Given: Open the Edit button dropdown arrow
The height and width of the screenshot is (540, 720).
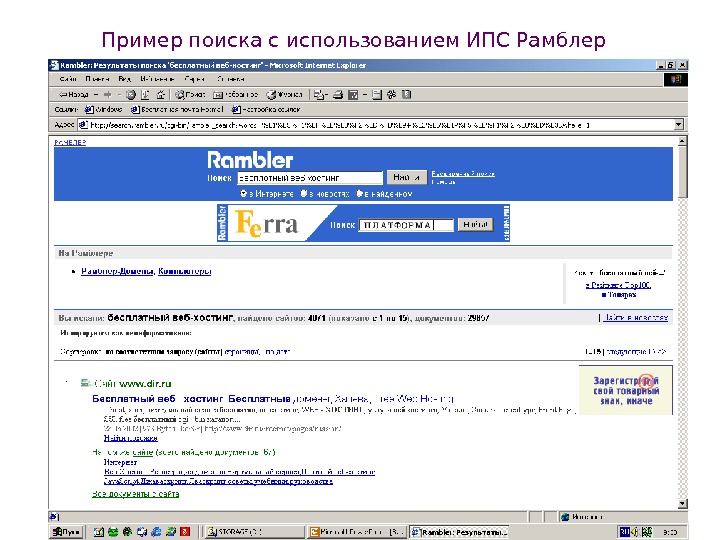Looking at the screenshot, I should (x=365, y=95).
